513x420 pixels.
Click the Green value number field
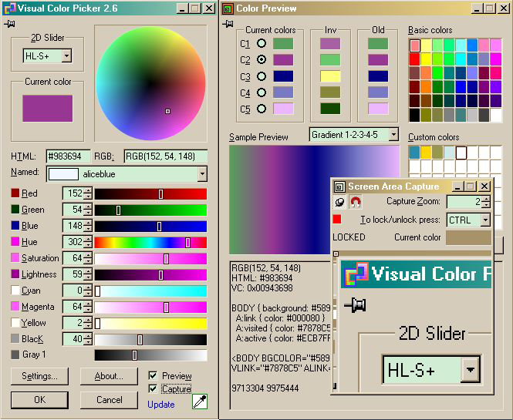[73, 210]
